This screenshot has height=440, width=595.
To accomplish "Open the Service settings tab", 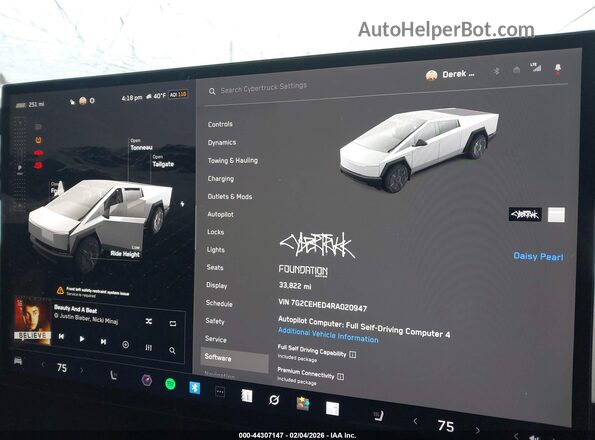I will [x=216, y=339].
